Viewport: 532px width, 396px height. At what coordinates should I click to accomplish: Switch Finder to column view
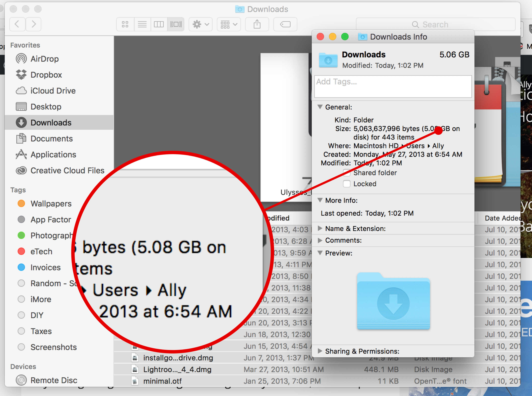click(x=159, y=24)
